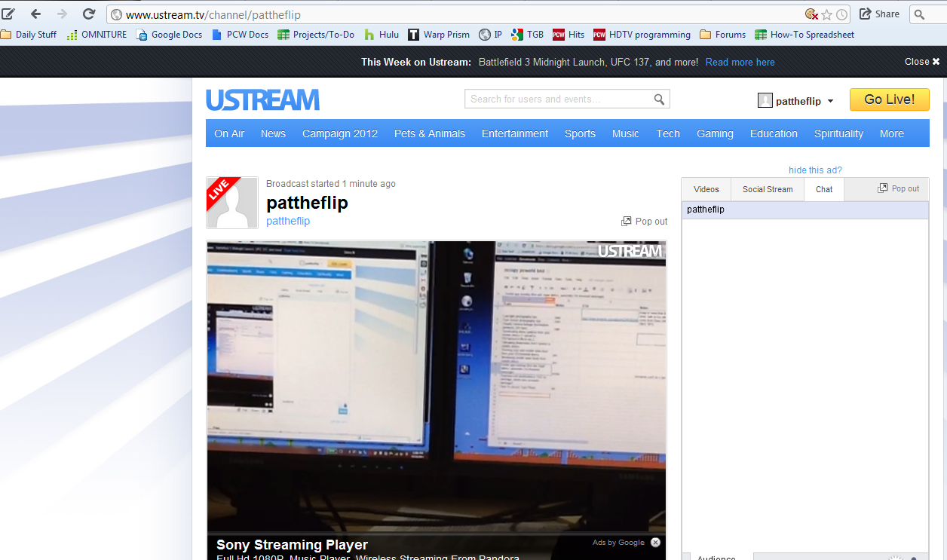The image size is (947, 560).
Task: Click the bookmark star in address bar
Action: click(x=826, y=14)
